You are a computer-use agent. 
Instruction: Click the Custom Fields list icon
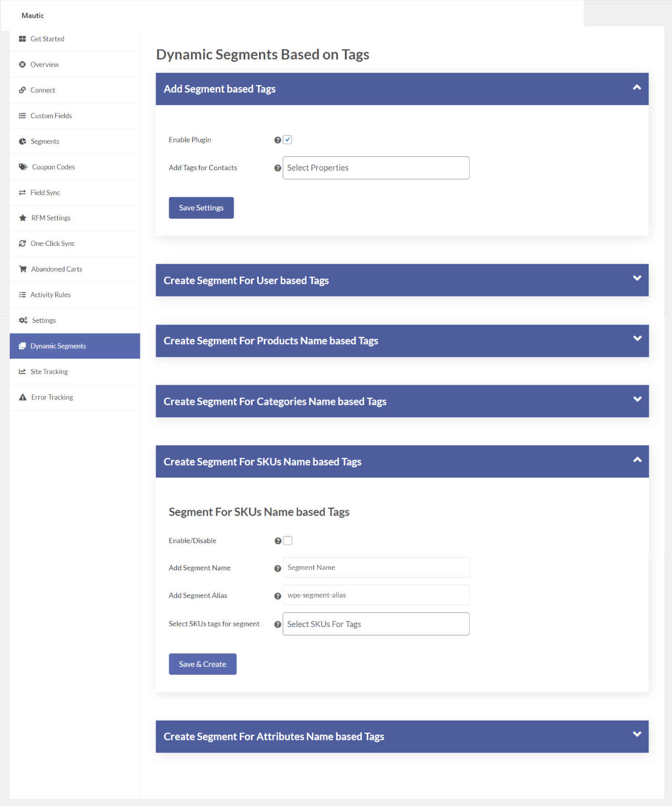(x=22, y=116)
